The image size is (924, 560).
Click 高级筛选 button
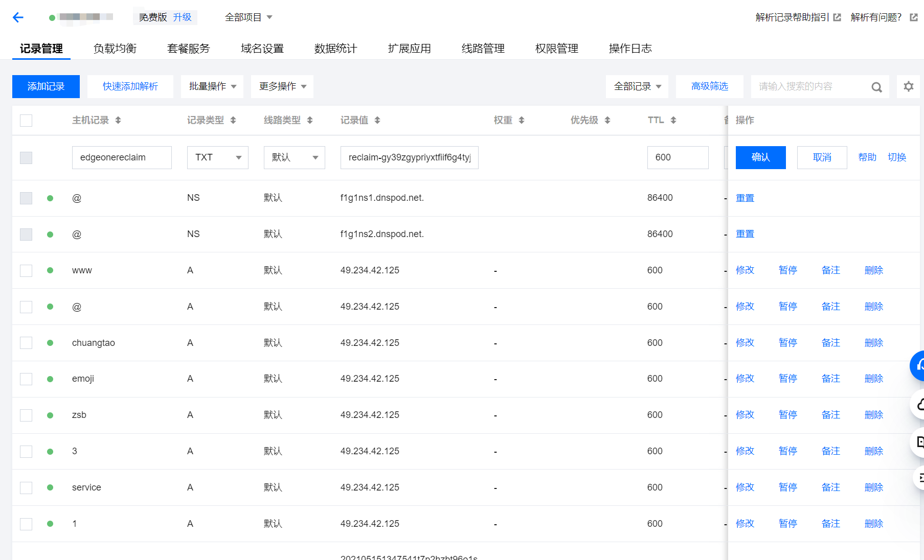pyautogui.click(x=710, y=86)
